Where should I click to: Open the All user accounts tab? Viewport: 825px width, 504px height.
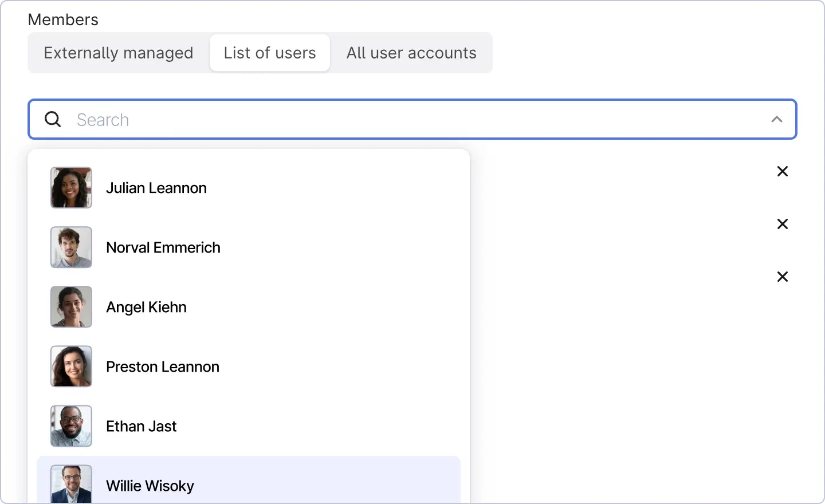click(x=411, y=53)
